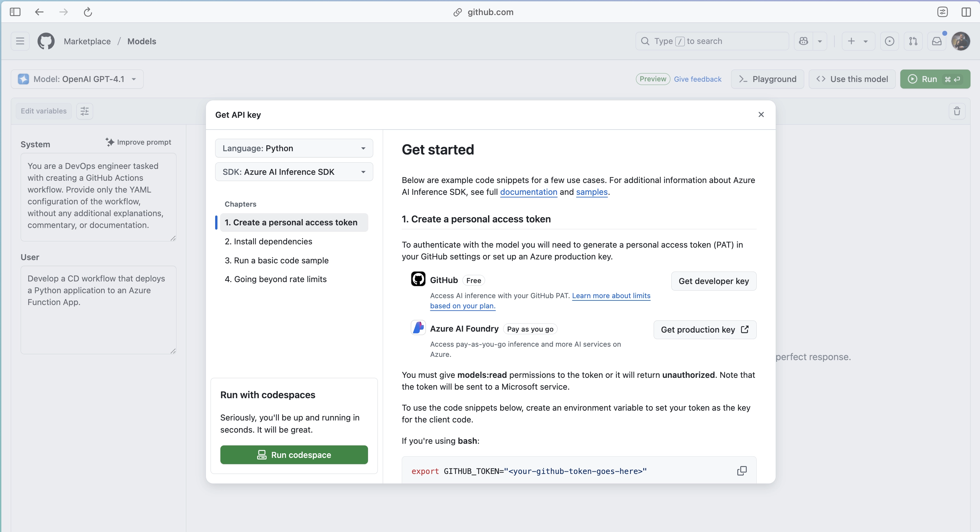Open the SDK: Azure AI Inference SDK dropdown
Image resolution: width=980 pixels, height=532 pixels.
pyautogui.click(x=294, y=172)
